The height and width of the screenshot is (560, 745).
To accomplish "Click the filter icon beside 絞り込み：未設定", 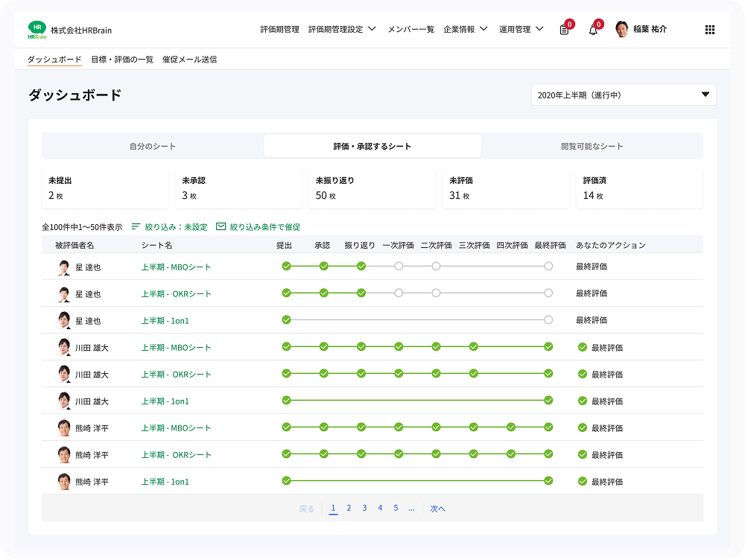I will 136,227.
